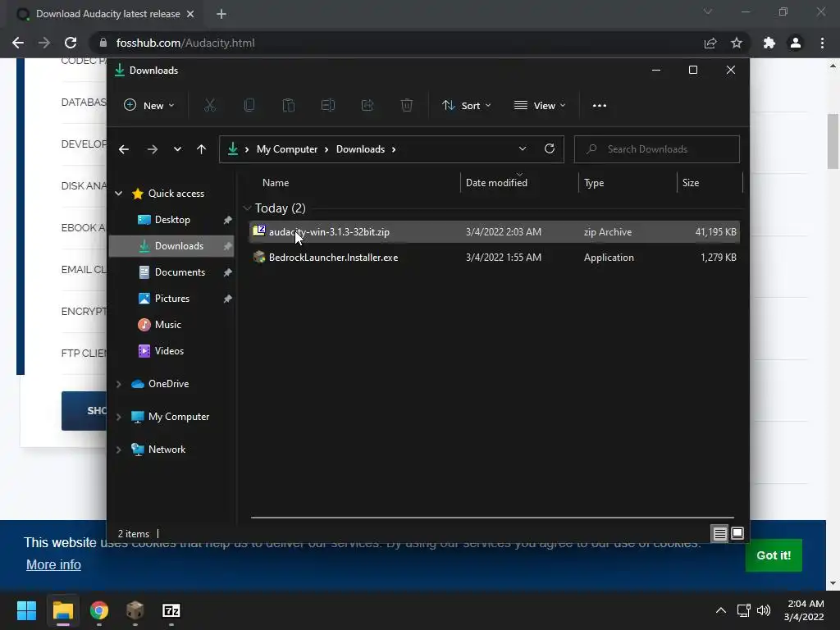Open 7-Zip from the taskbar
The image size is (840, 630).
tap(171, 610)
